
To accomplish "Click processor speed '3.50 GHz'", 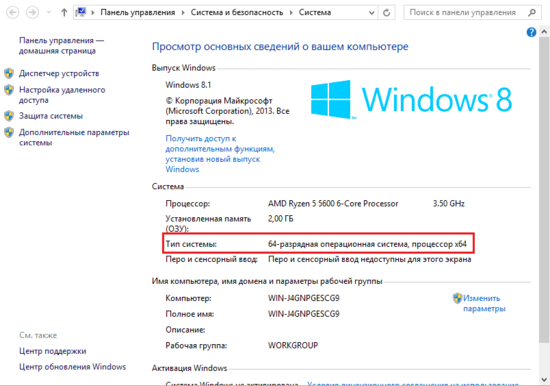I will [x=448, y=204].
